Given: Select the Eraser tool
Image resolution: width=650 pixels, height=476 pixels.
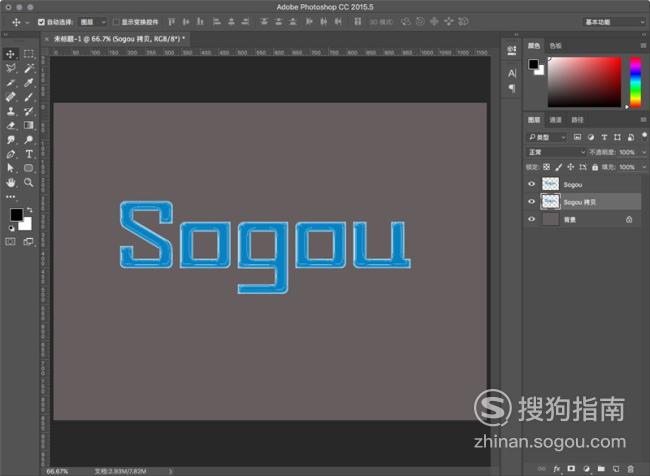Looking at the screenshot, I should click(10, 125).
